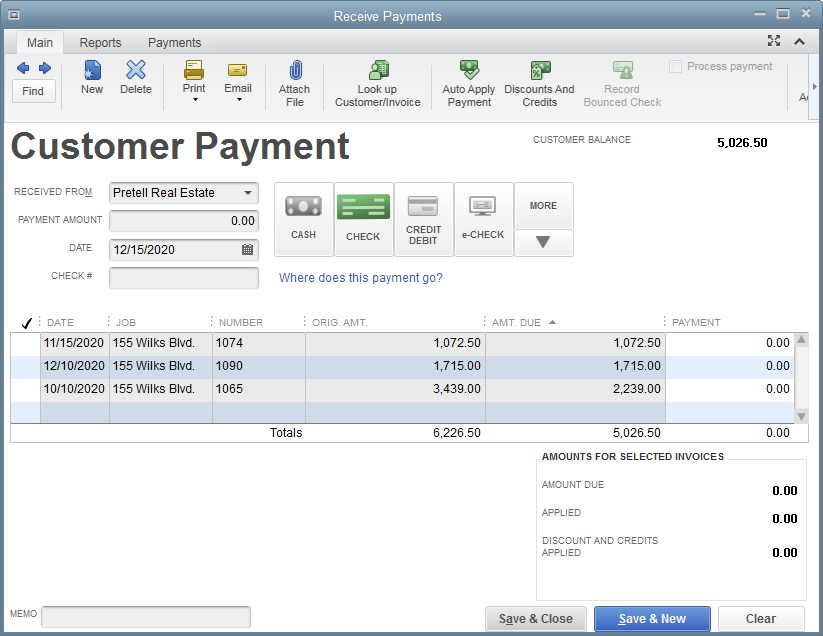Enable the Process payment checkbox

click(x=676, y=67)
